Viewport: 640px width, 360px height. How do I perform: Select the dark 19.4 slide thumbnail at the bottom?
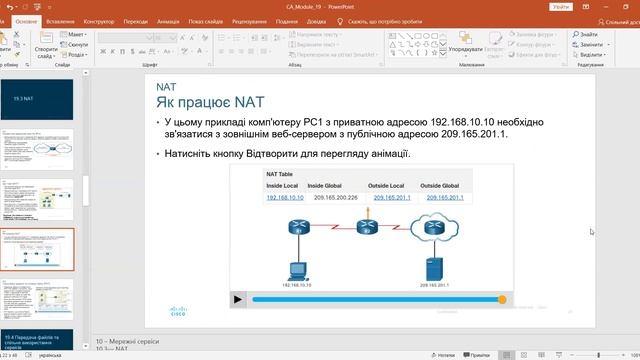pyautogui.click(x=37, y=340)
